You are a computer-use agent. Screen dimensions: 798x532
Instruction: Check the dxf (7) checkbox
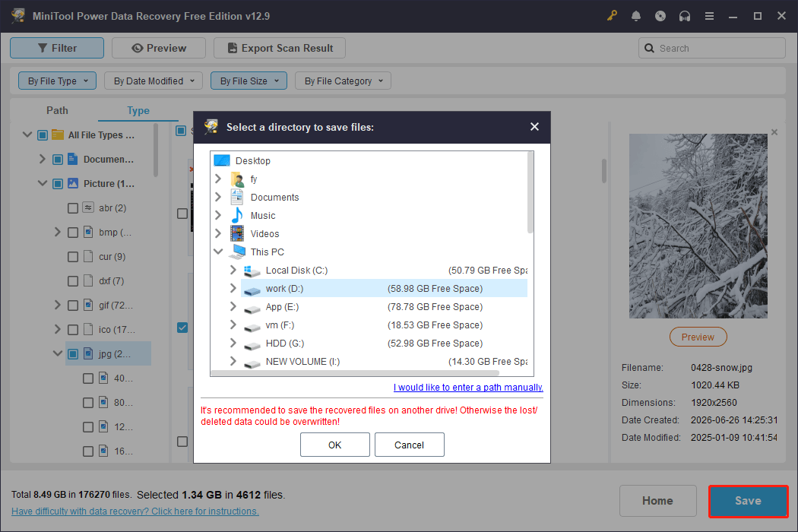tap(73, 281)
